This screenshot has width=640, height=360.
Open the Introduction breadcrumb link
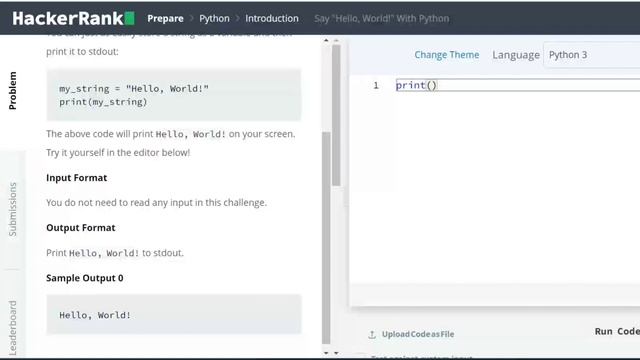point(272,18)
